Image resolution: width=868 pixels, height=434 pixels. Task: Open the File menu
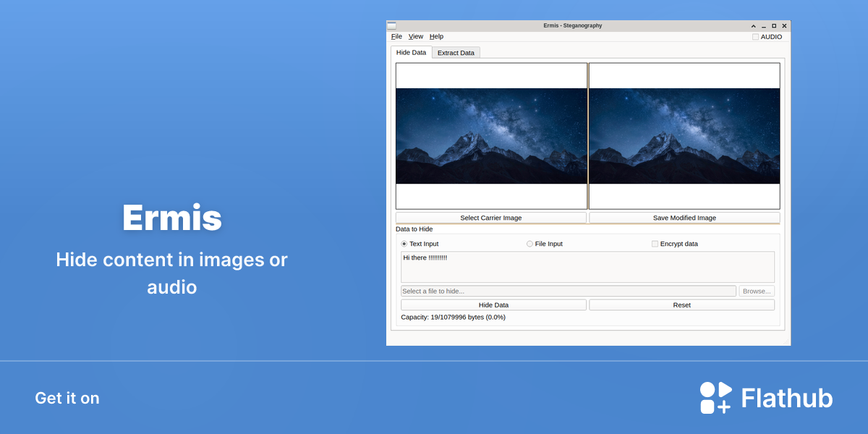(x=396, y=36)
